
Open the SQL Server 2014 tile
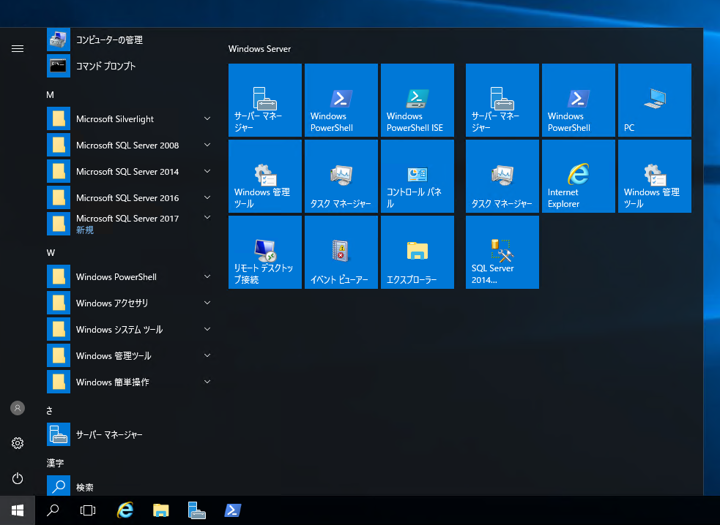tap(502, 252)
